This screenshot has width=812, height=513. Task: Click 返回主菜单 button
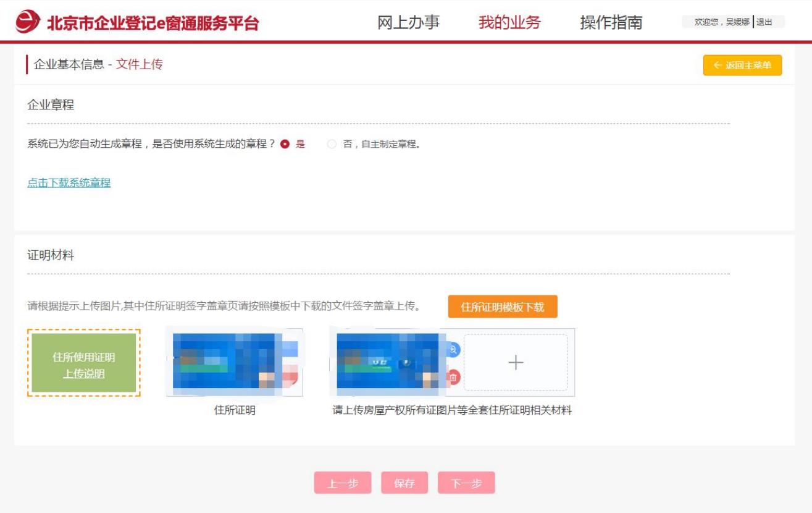pyautogui.click(x=742, y=66)
